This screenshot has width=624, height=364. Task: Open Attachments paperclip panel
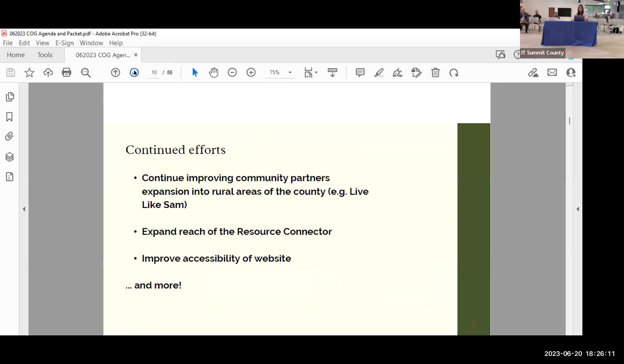tap(9, 136)
